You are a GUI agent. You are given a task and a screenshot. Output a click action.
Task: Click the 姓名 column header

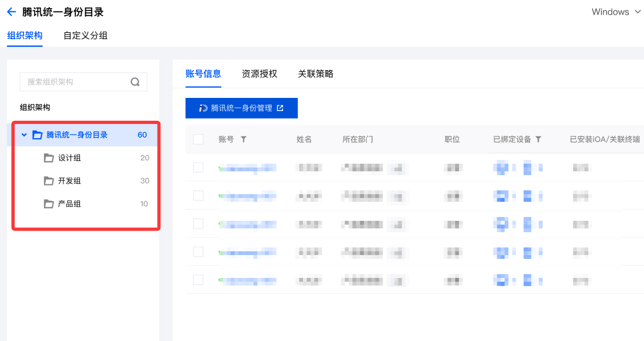tap(304, 139)
